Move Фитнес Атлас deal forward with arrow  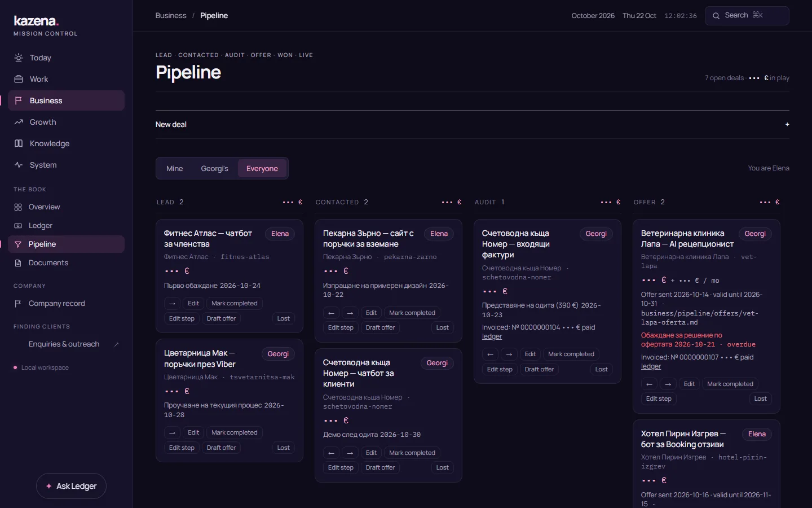coord(172,304)
